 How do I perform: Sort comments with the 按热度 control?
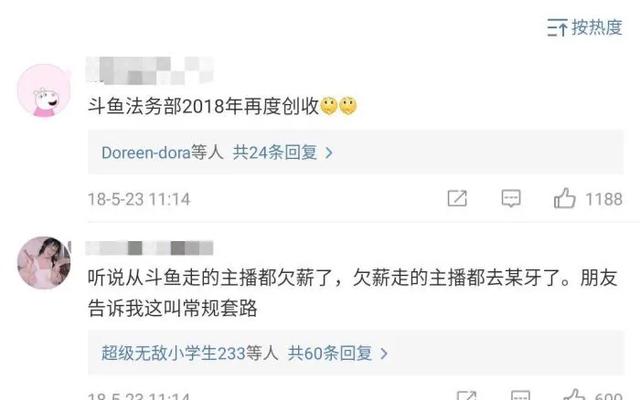coord(584,27)
